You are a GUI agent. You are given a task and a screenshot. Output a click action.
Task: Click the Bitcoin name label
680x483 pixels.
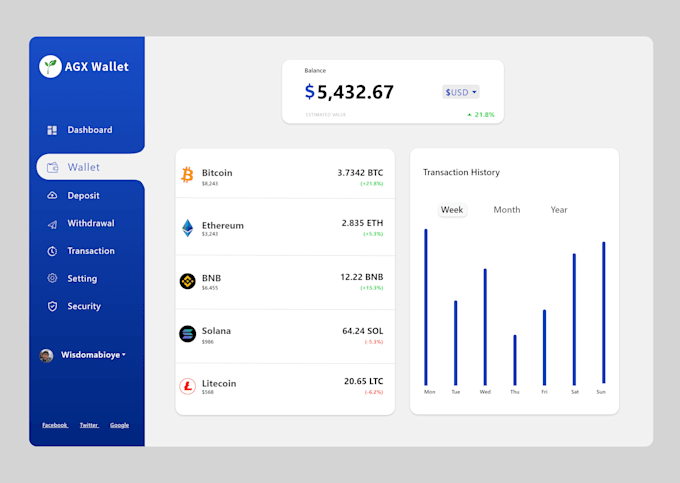coord(217,173)
